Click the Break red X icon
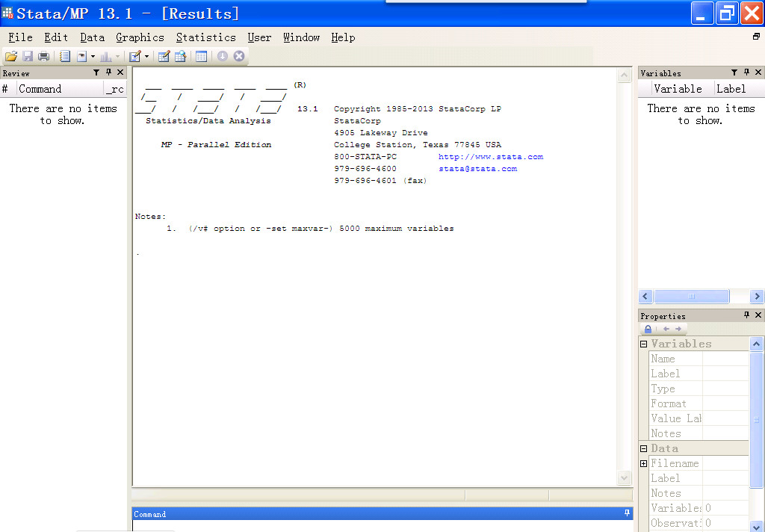Viewport: 765px width, 532px height. tap(238, 56)
